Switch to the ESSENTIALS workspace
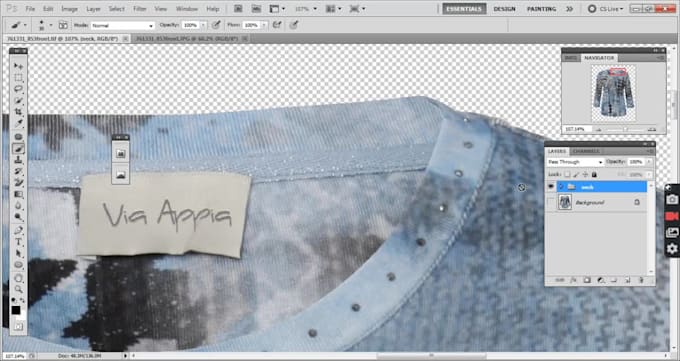Screen dimensions: 680x361 point(464,9)
